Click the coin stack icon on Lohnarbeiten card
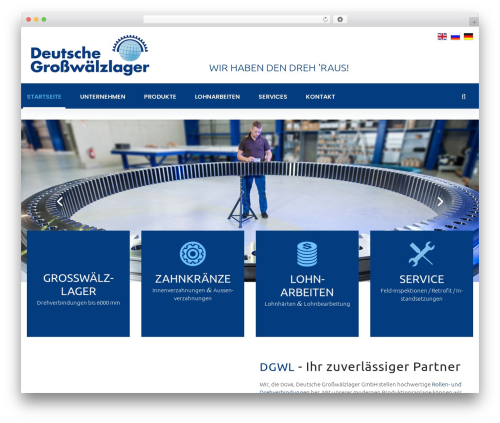Image resolution: width=500 pixels, height=423 pixels. coord(307,254)
